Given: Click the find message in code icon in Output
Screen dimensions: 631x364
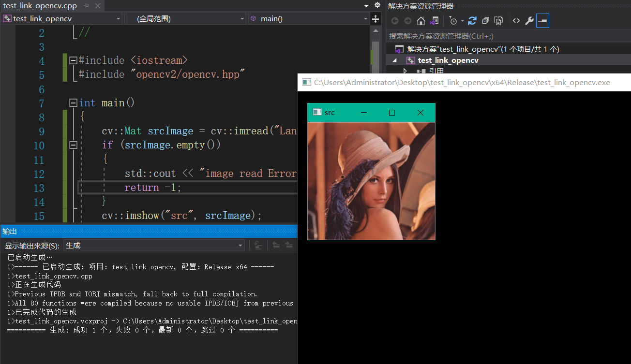Looking at the screenshot, I should pyautogui.click(x=258, y=246).
